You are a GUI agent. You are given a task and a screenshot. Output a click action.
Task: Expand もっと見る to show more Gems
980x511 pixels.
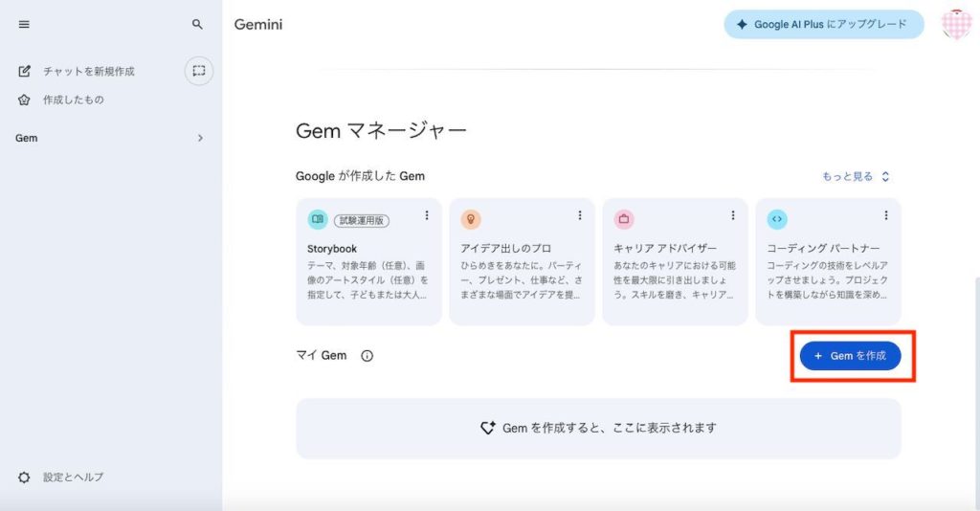click(856, 176)
